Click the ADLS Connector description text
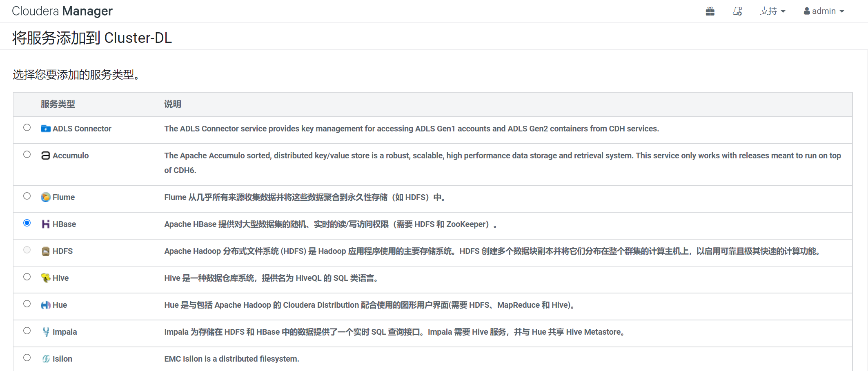The height and width of the screenshot is (371, 868). (412, 129)
